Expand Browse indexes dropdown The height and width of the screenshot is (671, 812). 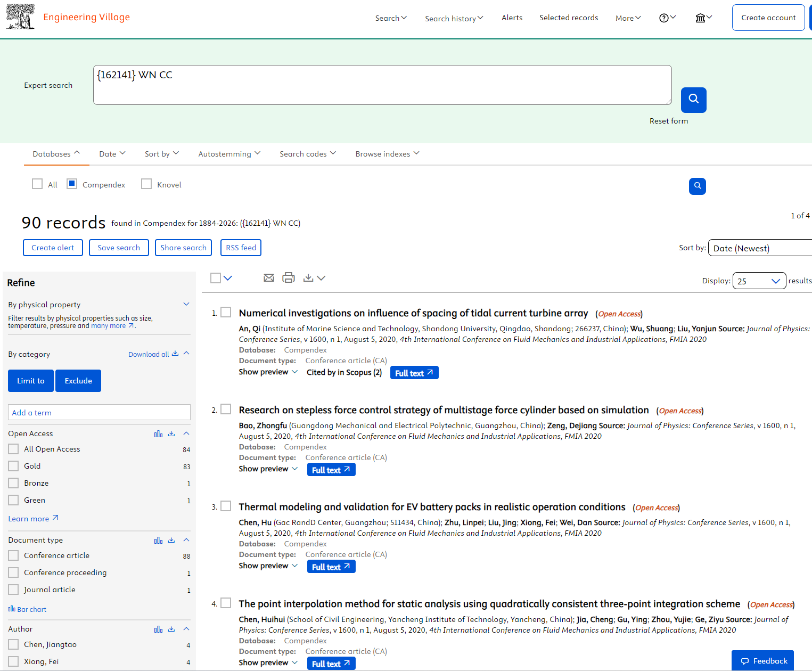[x=388, y=154]
